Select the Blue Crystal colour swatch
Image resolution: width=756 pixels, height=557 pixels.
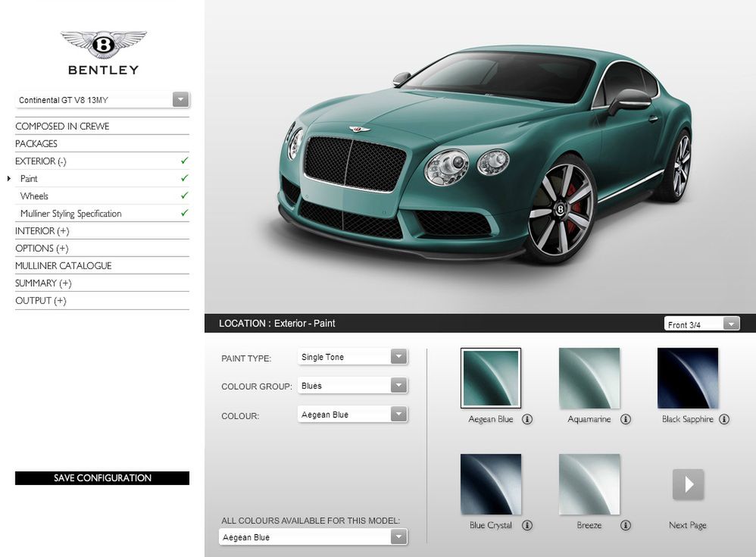point(491,484)
